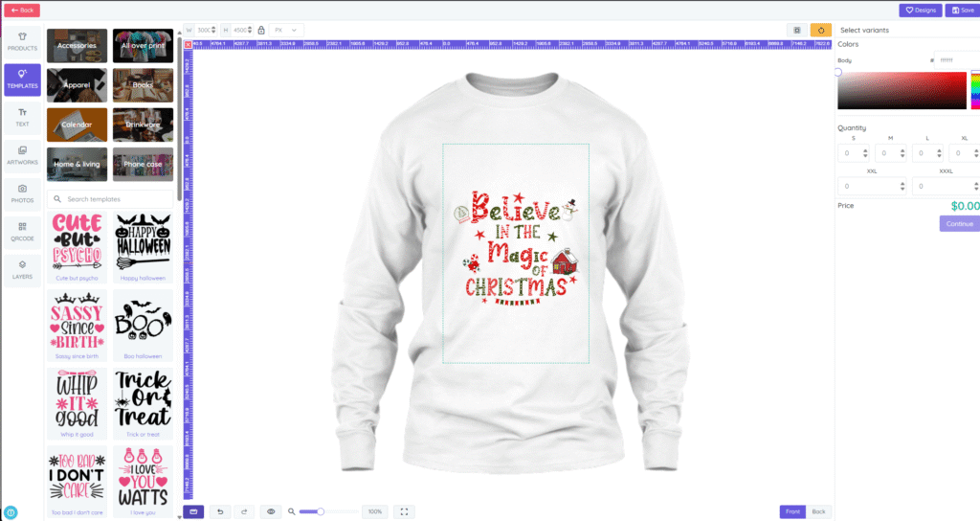The height and width of the screenshot is (521, 980).
Task: Toggle the preview eye icon
Action: (x=271, y=511)
